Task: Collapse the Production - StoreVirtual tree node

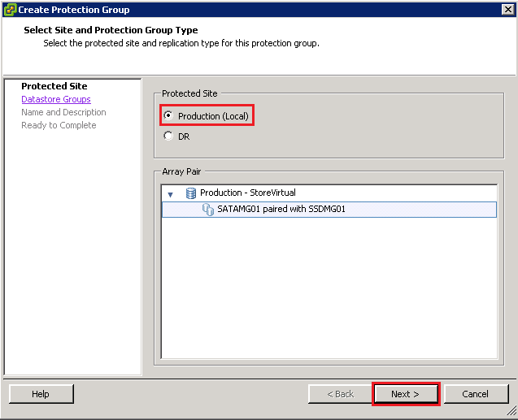Action: [170, 194]
